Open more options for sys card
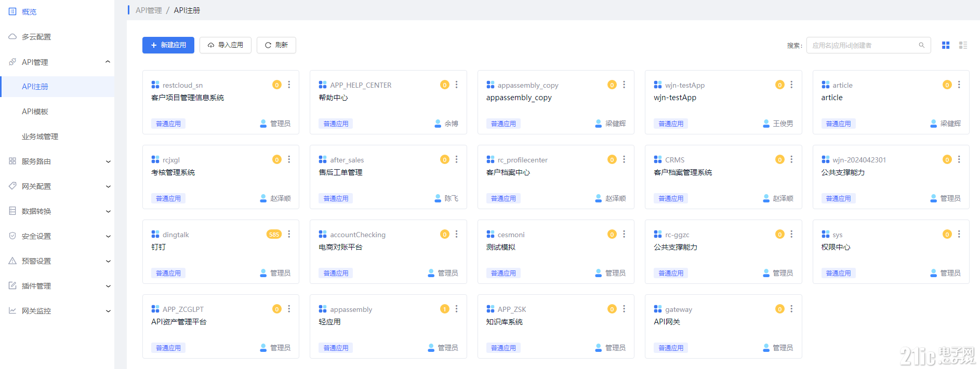The height and width of the screenshot is (369, 980). tap(959, 234)
